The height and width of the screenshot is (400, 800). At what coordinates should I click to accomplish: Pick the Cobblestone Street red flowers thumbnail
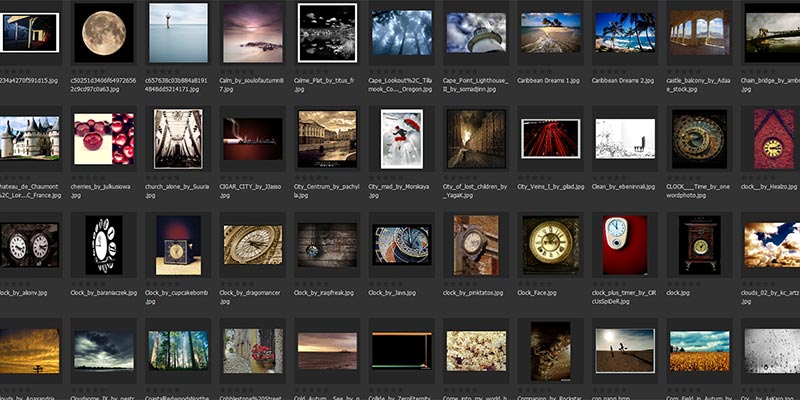[253, 351]
